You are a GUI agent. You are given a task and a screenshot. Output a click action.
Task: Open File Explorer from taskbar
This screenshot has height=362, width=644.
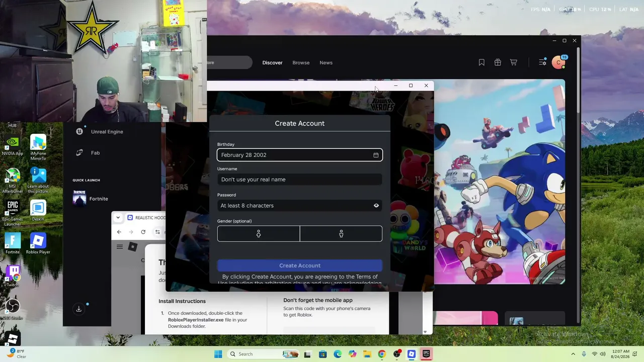367,354
